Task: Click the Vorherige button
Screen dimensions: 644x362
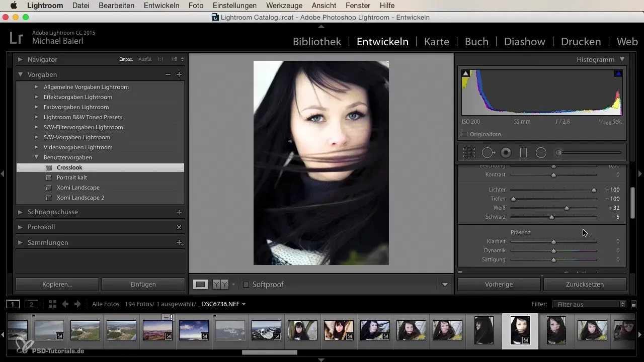Action: pos(499,285)
